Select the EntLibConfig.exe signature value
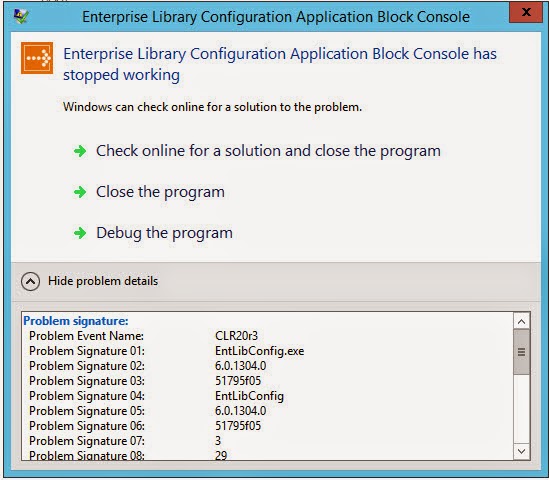Image resolution: width=549 pixels, height=480 pixels. (x=259, y=351)
